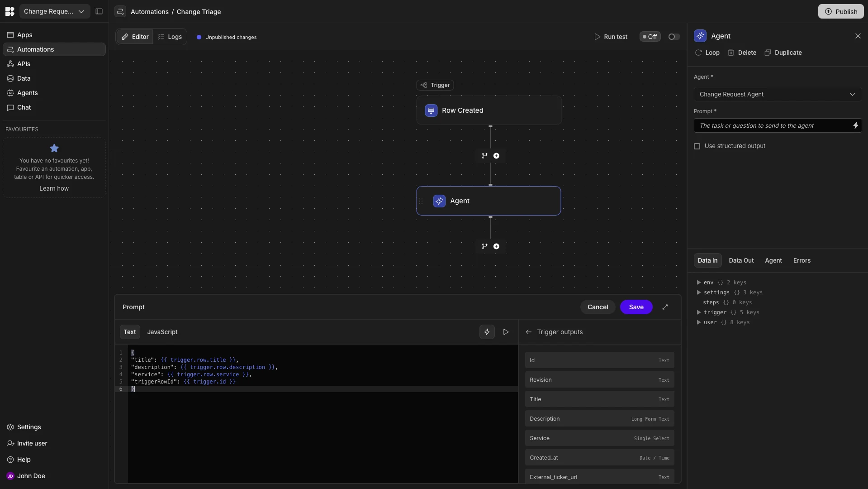The height and width of the screenshot is (489, 868).
Task: Delete the Agent step
Action: tap(742, 53)
